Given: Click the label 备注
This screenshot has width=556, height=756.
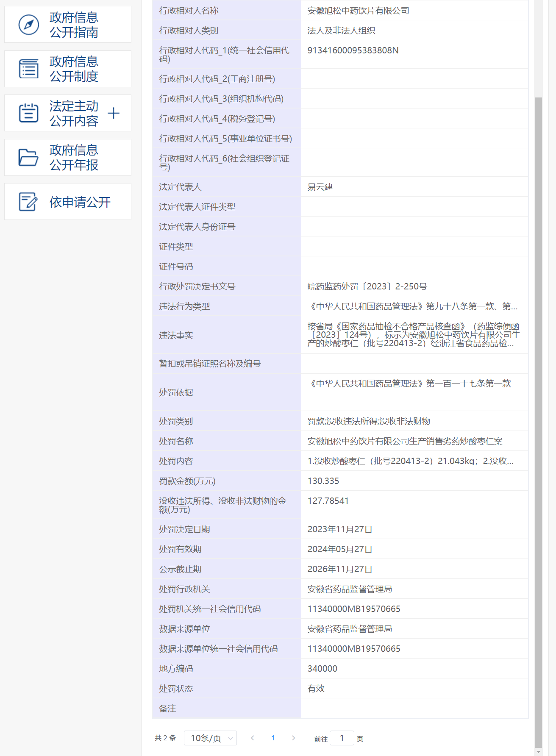Looking at the screenshot, I should 167,709.
